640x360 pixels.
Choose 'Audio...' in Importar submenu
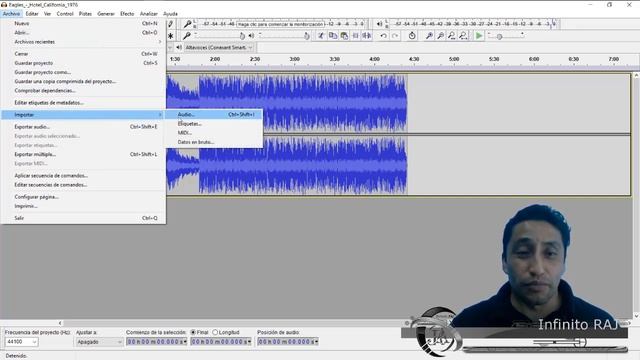click(x=214, y=115)
